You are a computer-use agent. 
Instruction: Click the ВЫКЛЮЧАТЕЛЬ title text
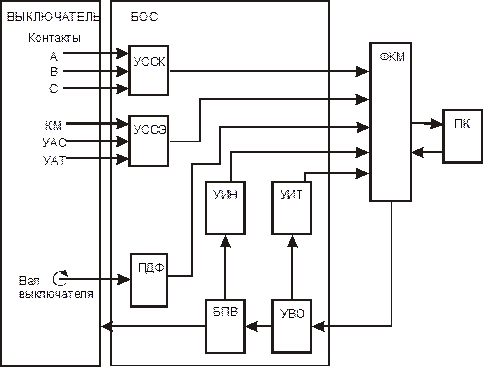pos(53,17)
